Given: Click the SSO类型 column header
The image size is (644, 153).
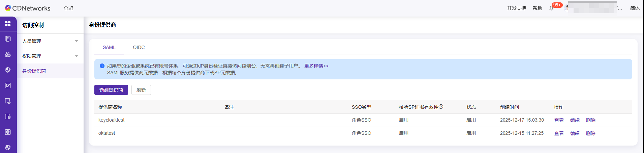Looking at the screenshot, I should pos(362,107).
